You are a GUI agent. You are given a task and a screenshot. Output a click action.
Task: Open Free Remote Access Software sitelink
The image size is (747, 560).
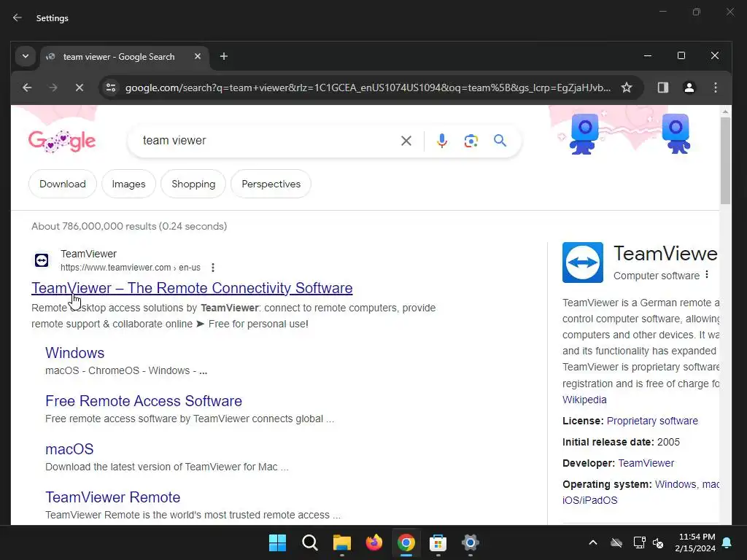point(144,401)
